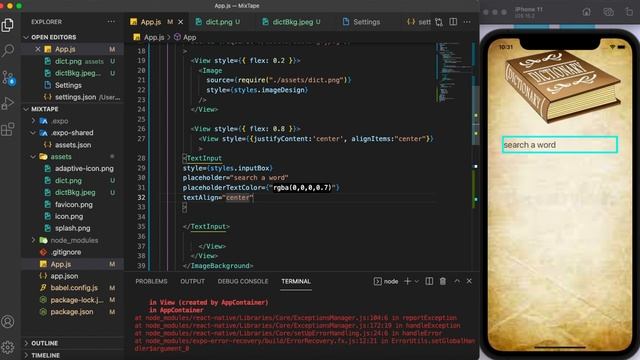Open settings.json in Open Editors

point(72,97)
